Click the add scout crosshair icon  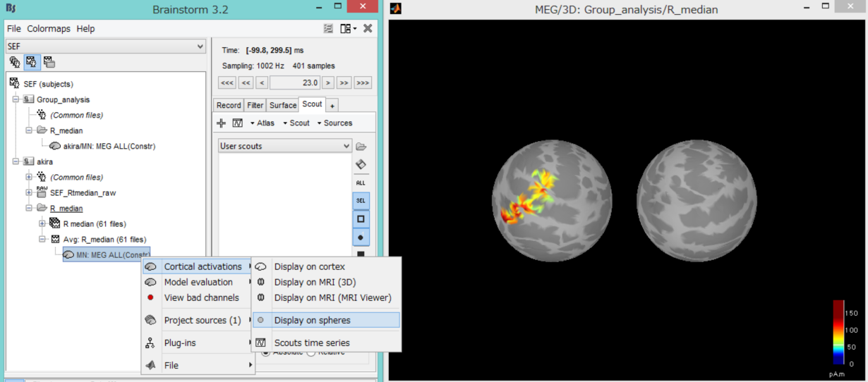221,123
